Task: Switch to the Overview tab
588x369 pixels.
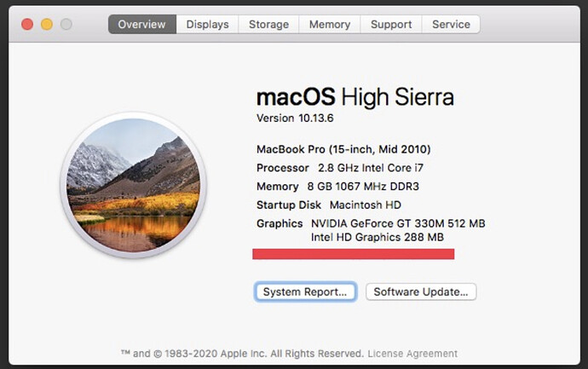Action: pyautogui.click(x=142, y=25)
